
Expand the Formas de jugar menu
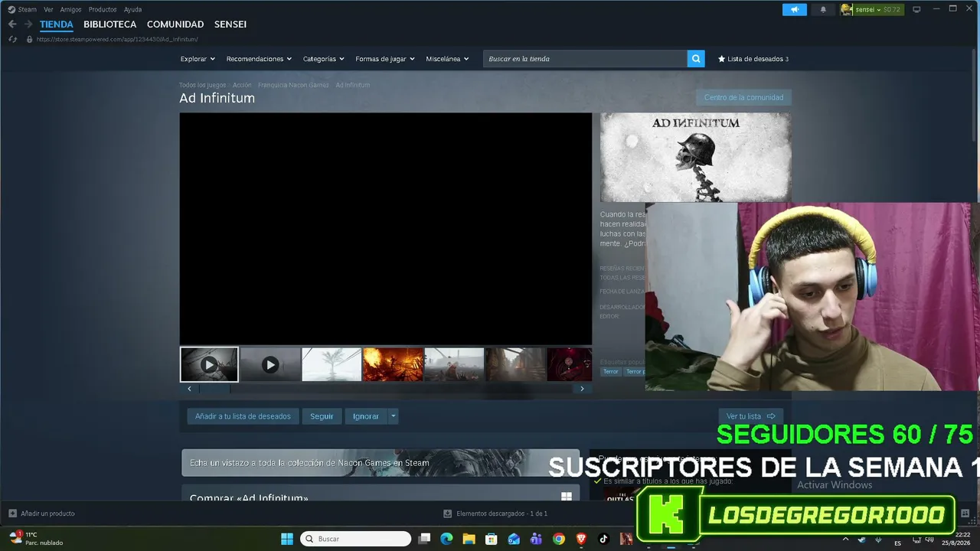click(385, 59)
